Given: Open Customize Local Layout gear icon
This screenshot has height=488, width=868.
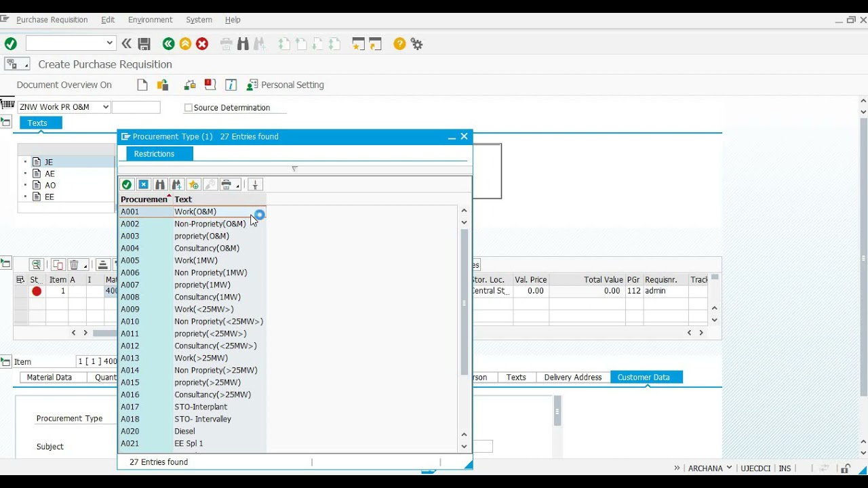Looking at the screenshot, I should click(416, 44).
